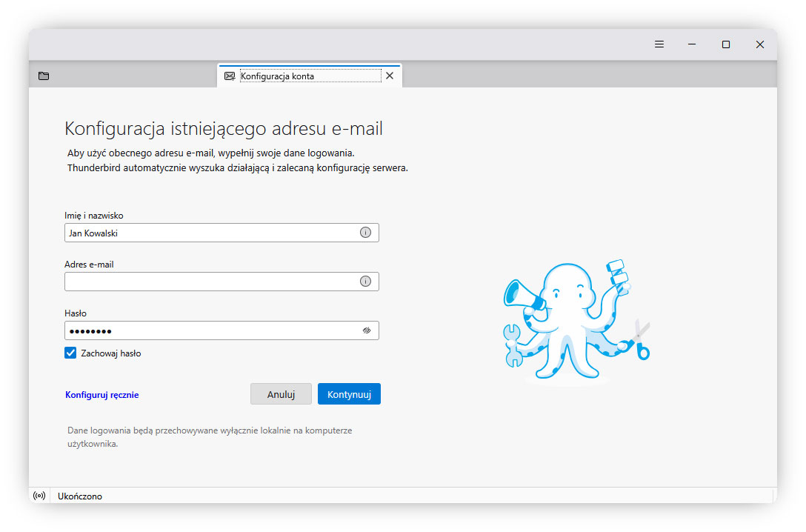
Task: Click the Ukończono status bar text
Action: pos(80,496)
